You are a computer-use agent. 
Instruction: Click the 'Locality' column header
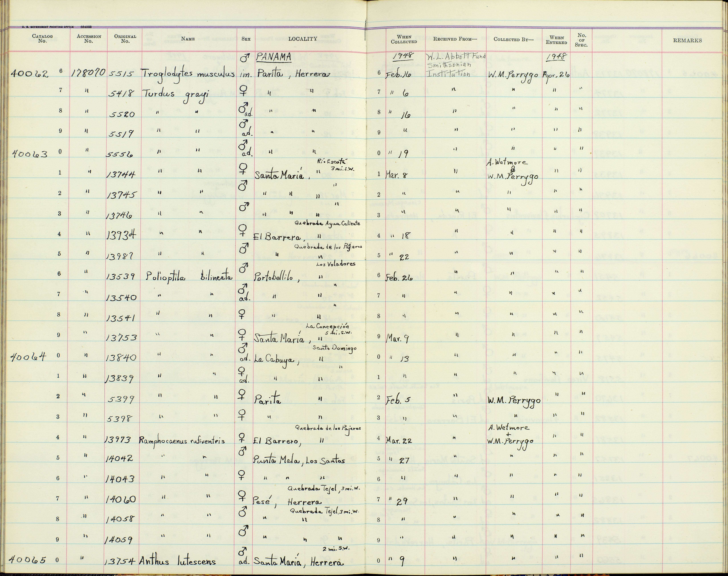(302, 39)
